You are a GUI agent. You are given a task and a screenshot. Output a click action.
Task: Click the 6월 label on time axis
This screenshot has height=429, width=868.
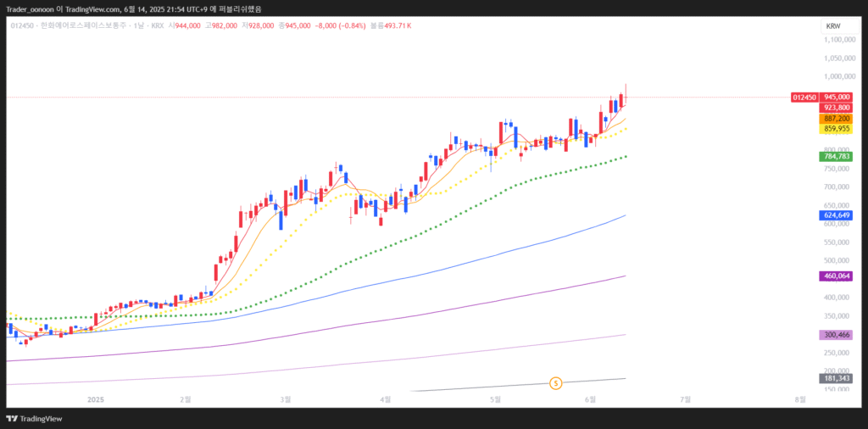click(x=591, y=399)
